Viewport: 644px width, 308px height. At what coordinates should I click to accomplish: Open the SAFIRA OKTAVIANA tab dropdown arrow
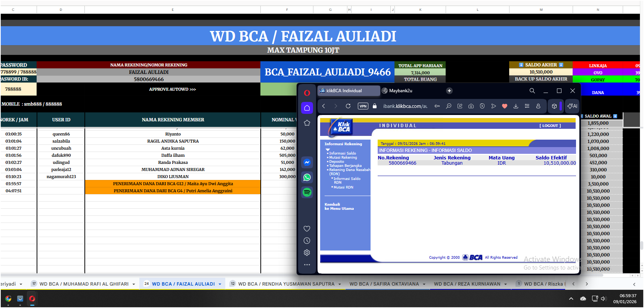[x=424, y=284]
